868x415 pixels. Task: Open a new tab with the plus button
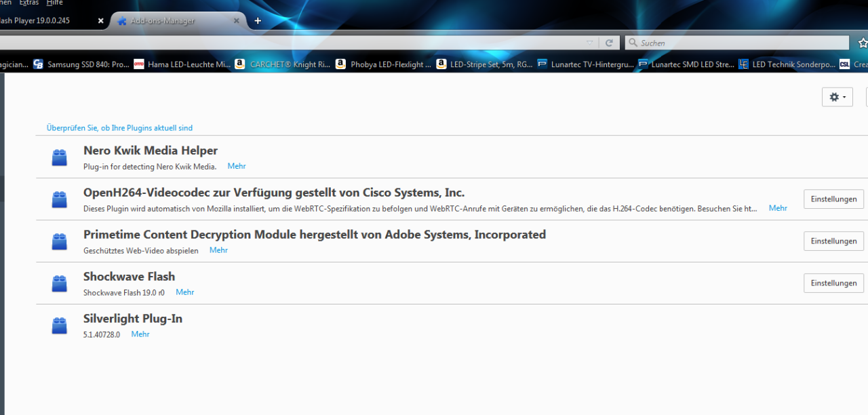point(258,21)
